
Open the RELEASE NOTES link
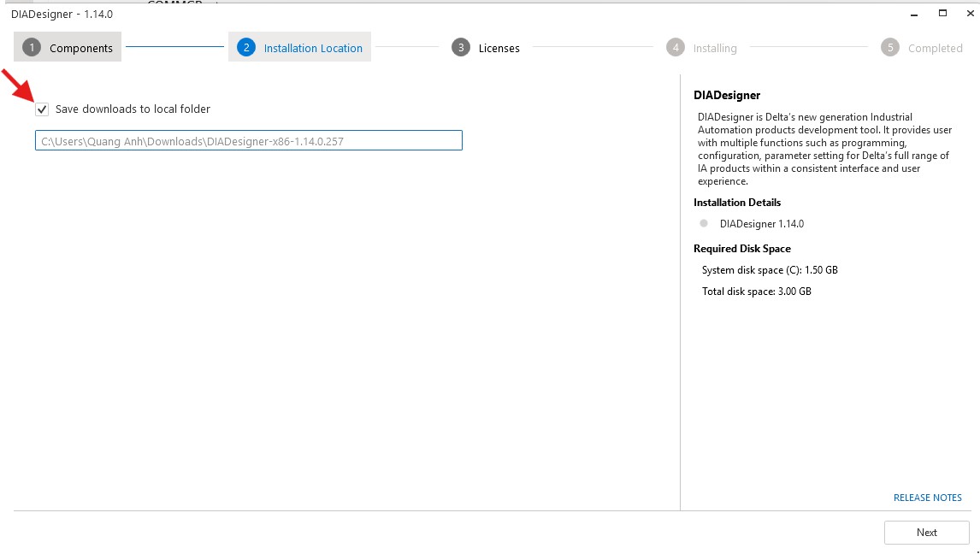(x=928, y=498)
